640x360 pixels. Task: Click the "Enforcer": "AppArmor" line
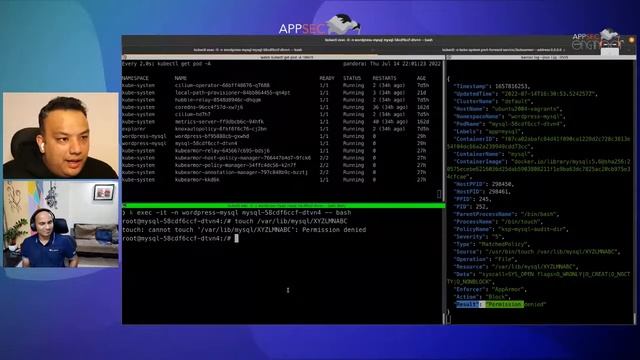tap(491, 289)
